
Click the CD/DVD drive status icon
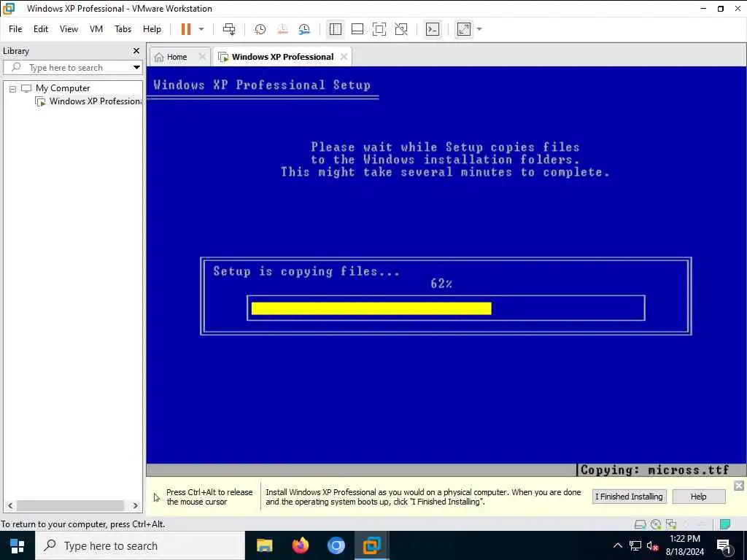tap(656, 524)
